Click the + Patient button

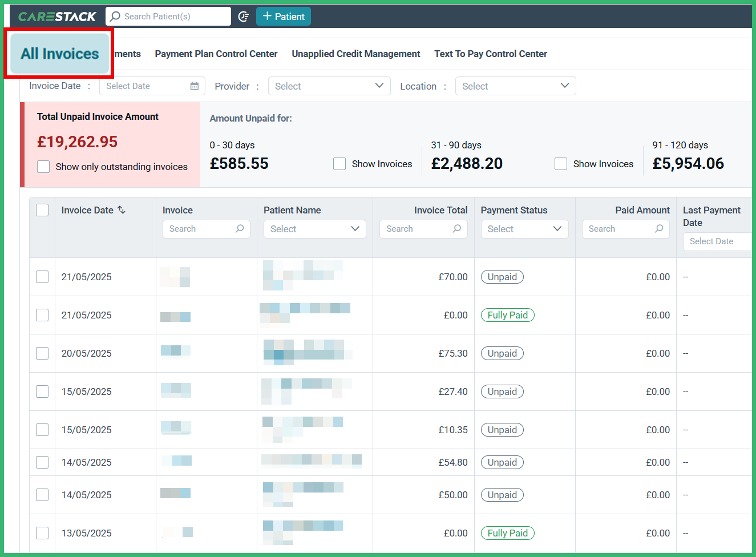[x=284, y=16]
